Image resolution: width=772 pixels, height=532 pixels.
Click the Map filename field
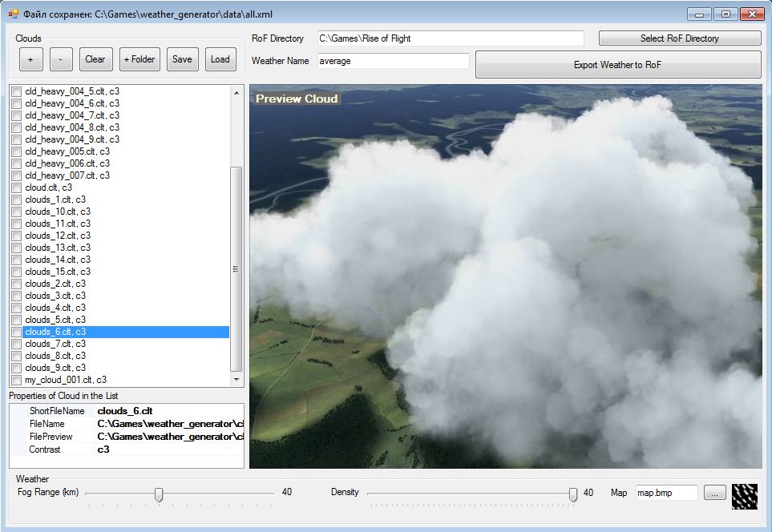667,493
